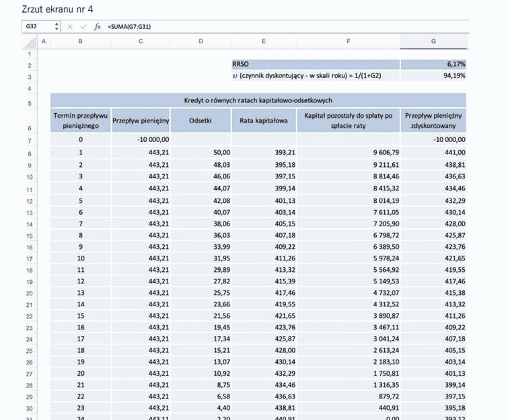Viewport: 508px width, 420px height.
Task: Select the discount factor cell 94,19%
Action: pyautogui.click(x=433, y=76)
